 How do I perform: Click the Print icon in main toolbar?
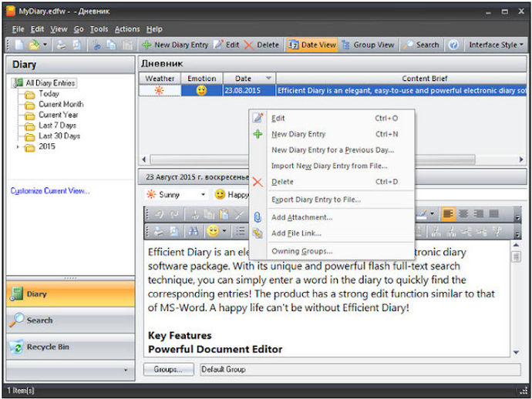coord(62,45)
